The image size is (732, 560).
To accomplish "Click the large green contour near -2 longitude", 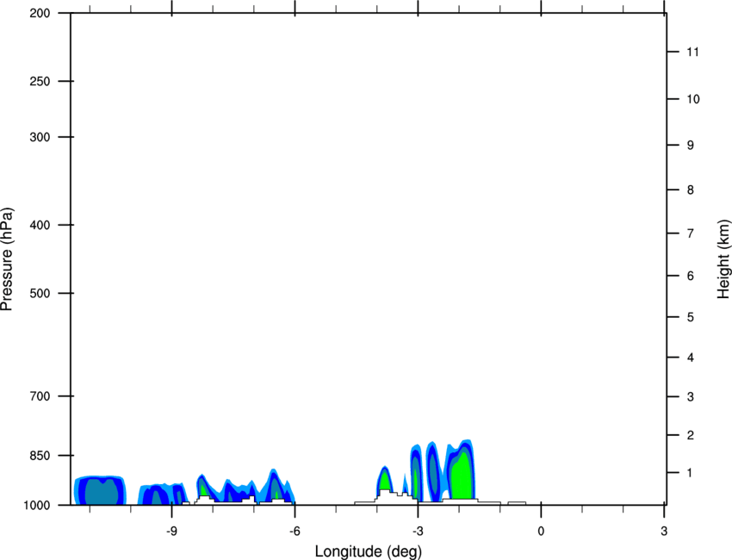I will coord(462,476).
